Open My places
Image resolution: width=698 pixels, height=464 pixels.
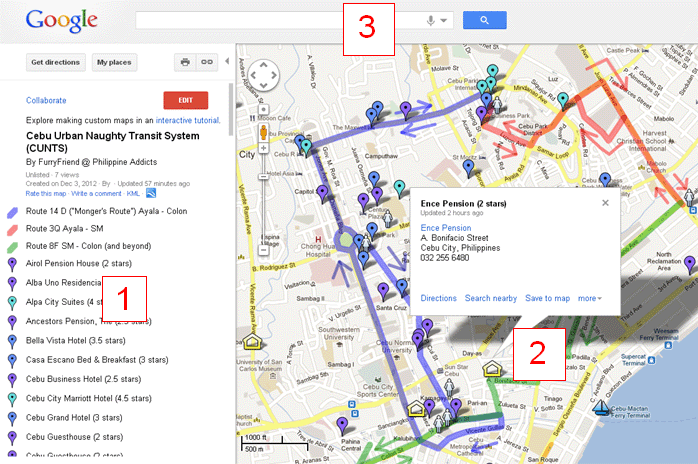(x=114, y=62)
